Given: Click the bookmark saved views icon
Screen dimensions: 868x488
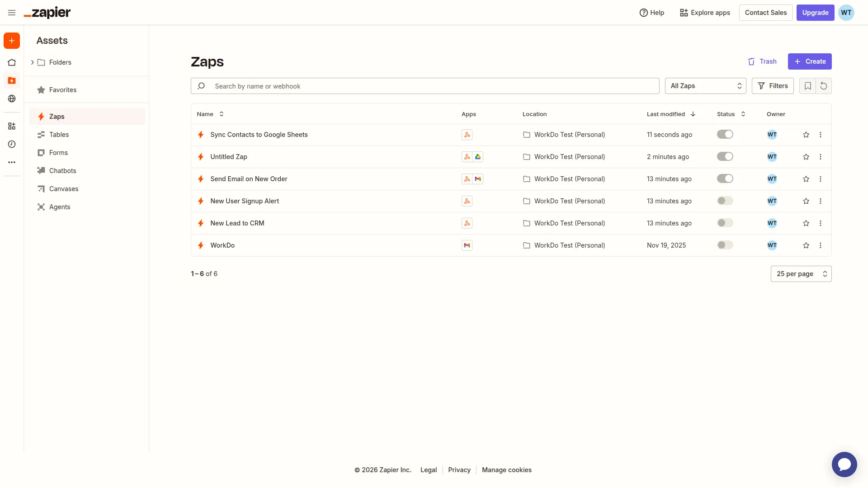Looking at the screenshot, I should (x=807, y=86).
